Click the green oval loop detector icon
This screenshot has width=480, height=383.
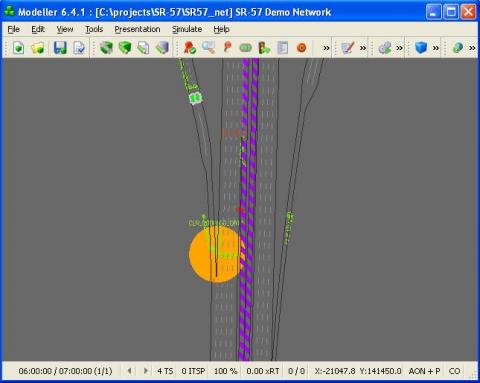246,48
